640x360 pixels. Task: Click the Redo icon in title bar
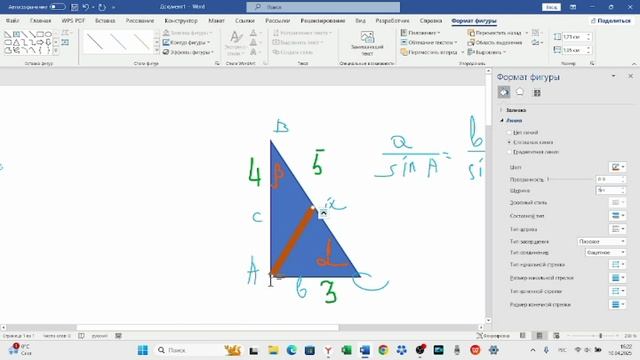(102, 7)
